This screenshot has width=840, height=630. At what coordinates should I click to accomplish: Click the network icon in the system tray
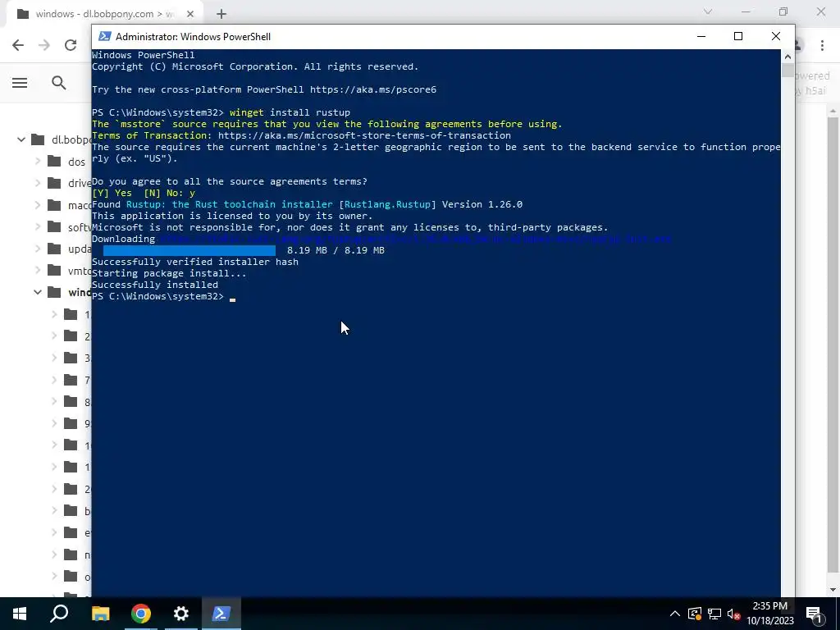click(x=714, y=614)
